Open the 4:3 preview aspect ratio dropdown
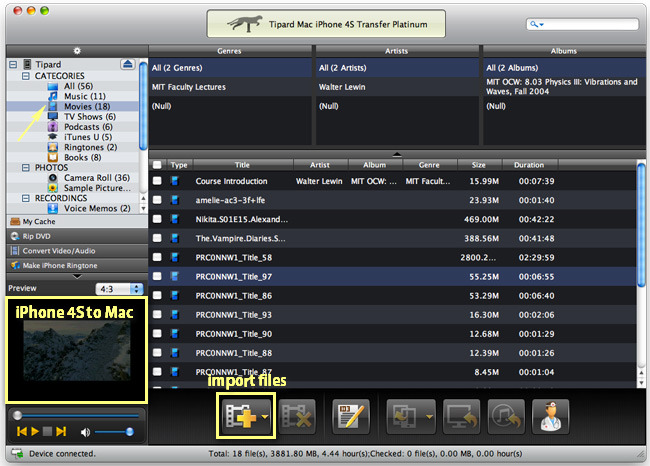The image size is (650, 466). [x=119, y=289]
